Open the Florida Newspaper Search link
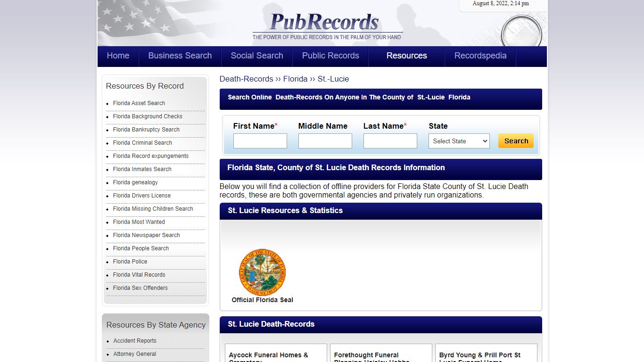Screen dimensions: 644x362 point(147,235)
